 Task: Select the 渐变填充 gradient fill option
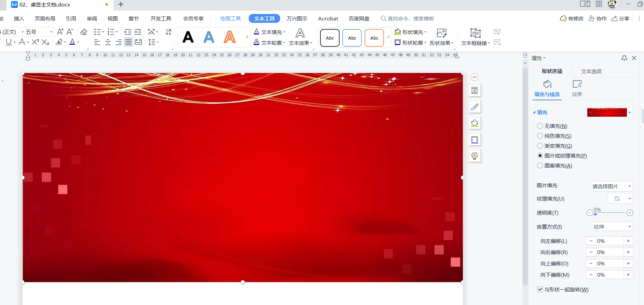[x=540, y=146]
